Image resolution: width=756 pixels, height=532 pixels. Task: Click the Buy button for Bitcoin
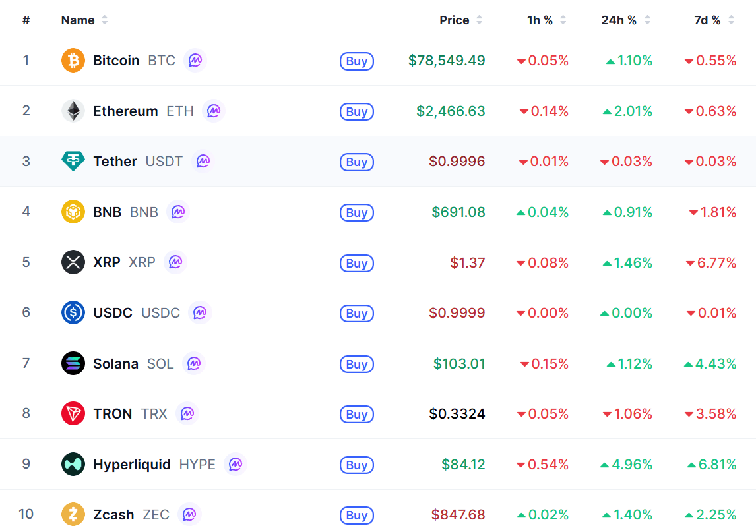[x=357, y=61]
